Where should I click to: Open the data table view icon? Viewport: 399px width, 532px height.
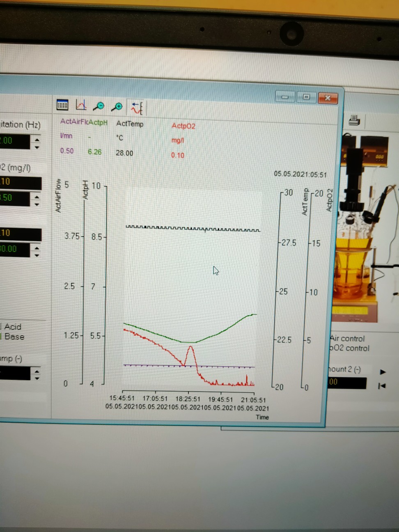(x=62, y=105)
